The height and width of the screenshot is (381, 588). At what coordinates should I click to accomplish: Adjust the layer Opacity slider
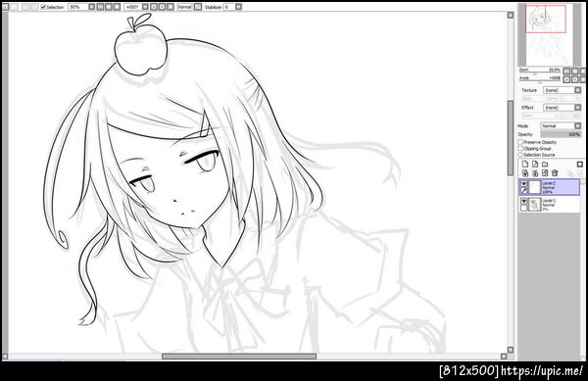tap(561, 134)
